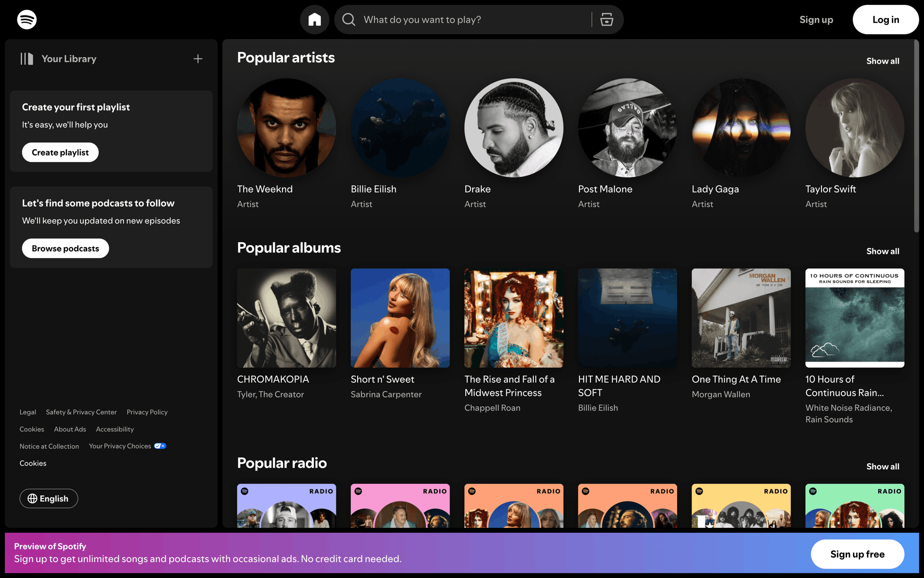Open Midwest Princess album cover
The height and width of the screenshot is (578, 924).
click(x=514, y=318)
